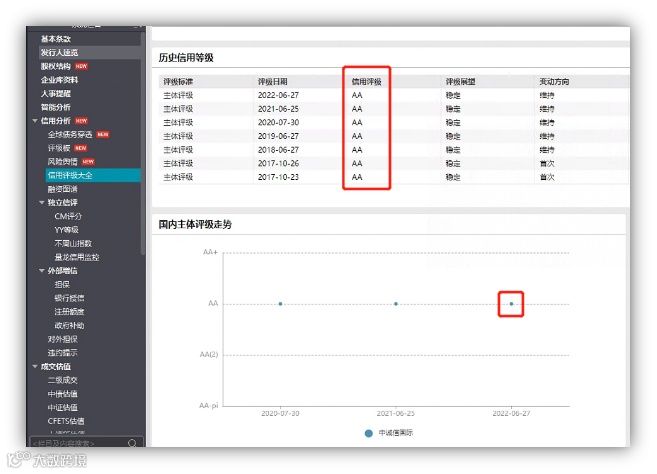Select table date cell 2021-06-25
The width and height of the screenshot is (657, 474).
click(x=278, y=109)
